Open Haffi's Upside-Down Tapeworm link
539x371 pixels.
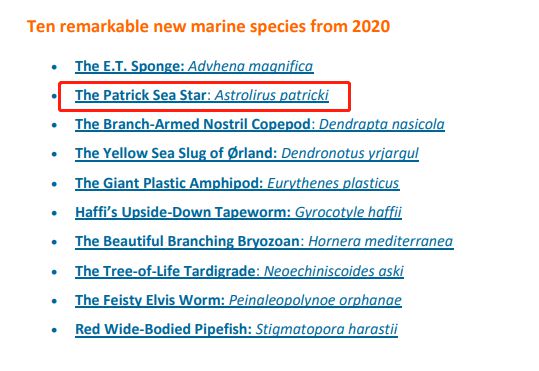(x=183, y=212)
